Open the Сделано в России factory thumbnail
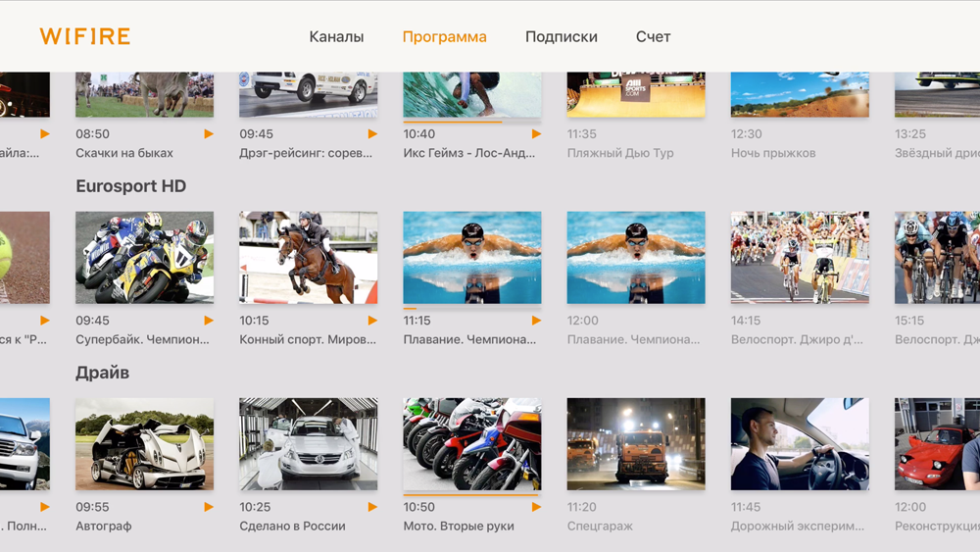The height and width of the screenshot is (552, 980). [308, 444]
